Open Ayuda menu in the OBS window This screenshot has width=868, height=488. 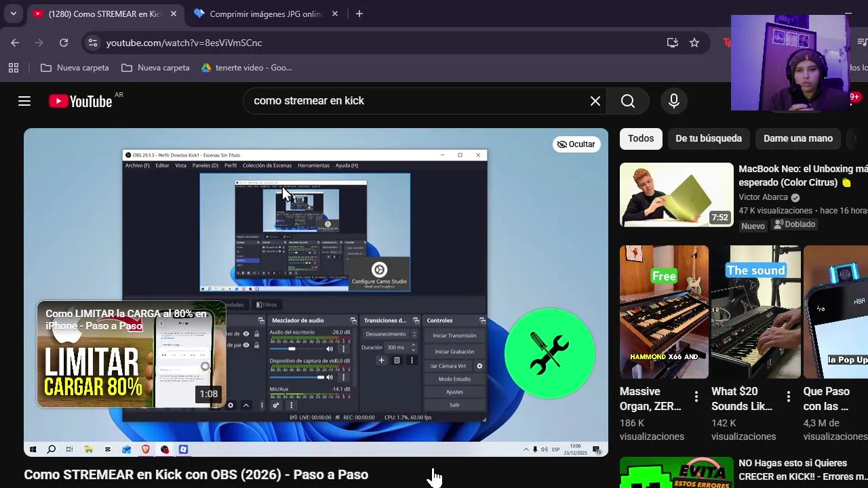(347, 165)
